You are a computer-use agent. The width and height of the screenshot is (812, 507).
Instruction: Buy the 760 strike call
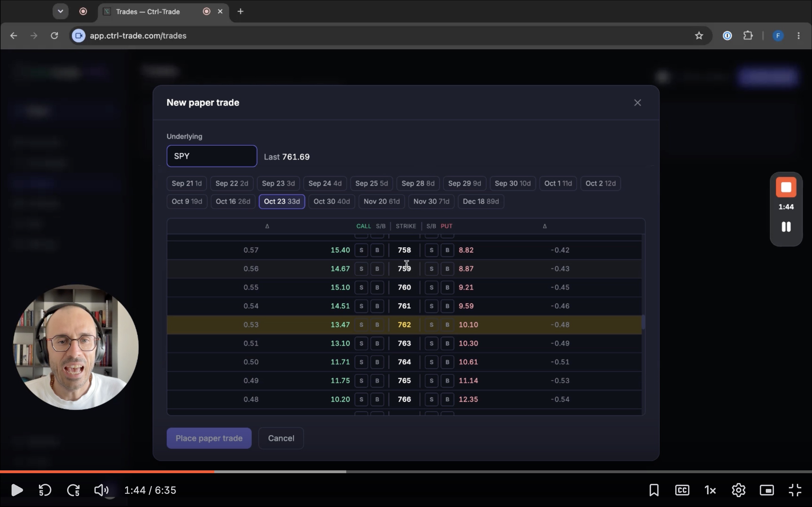pyautogui.click(x=377, y=287)
